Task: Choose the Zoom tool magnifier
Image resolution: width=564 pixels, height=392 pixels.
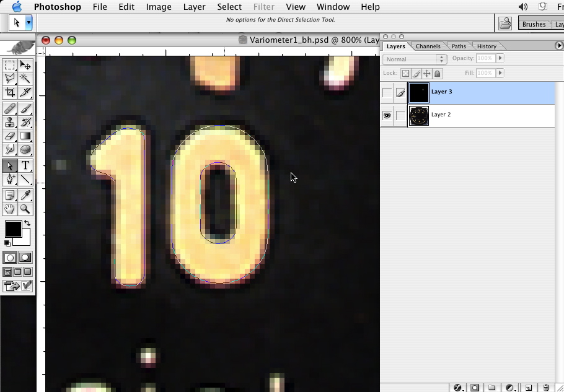Action: [x=25, y=209]
